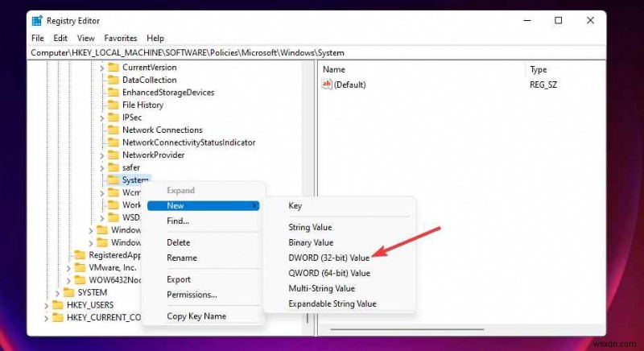Select the (Default) value entry
The width and height of the screenshot is (644, 351).
click(x=349, y=85)
